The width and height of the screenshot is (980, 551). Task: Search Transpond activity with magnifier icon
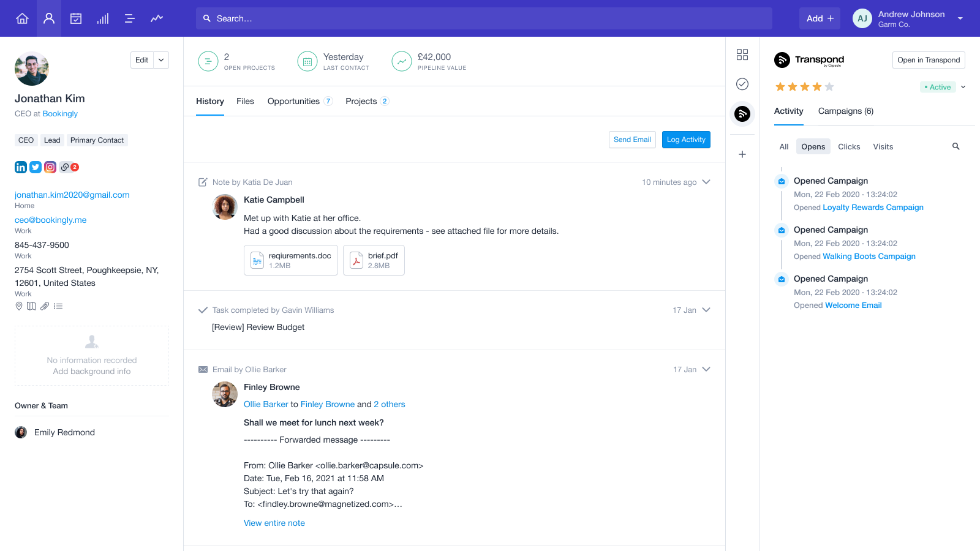pos(956,146)
